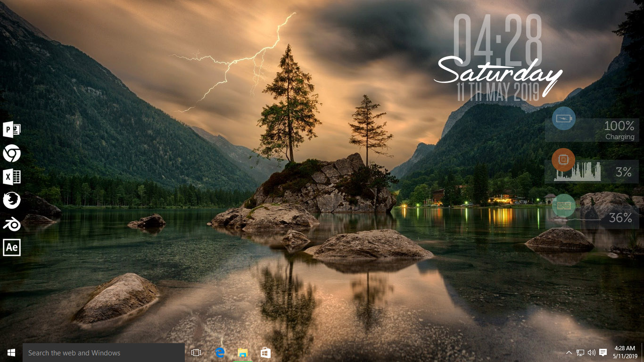Open the Action Center notifications panel

coord(604,352)
